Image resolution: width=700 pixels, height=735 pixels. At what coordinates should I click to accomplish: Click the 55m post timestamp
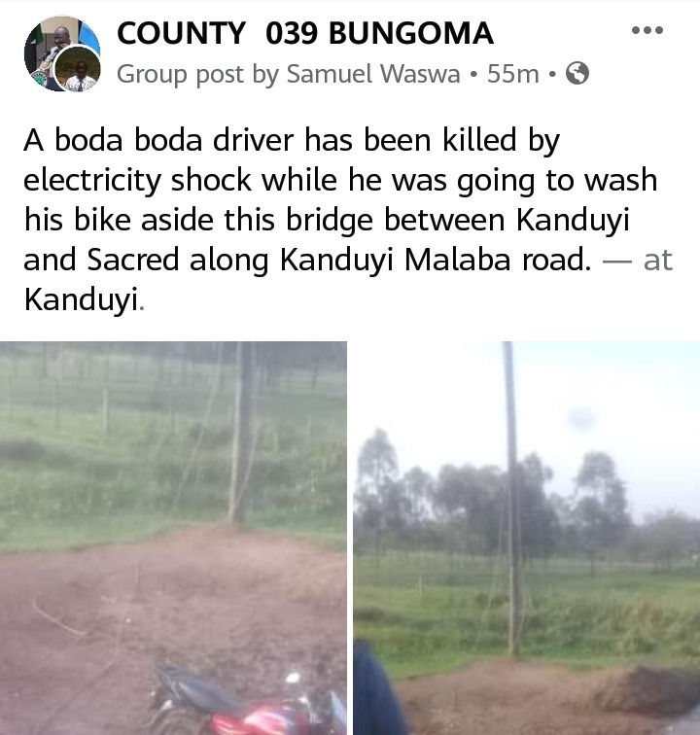coord(513,74)
